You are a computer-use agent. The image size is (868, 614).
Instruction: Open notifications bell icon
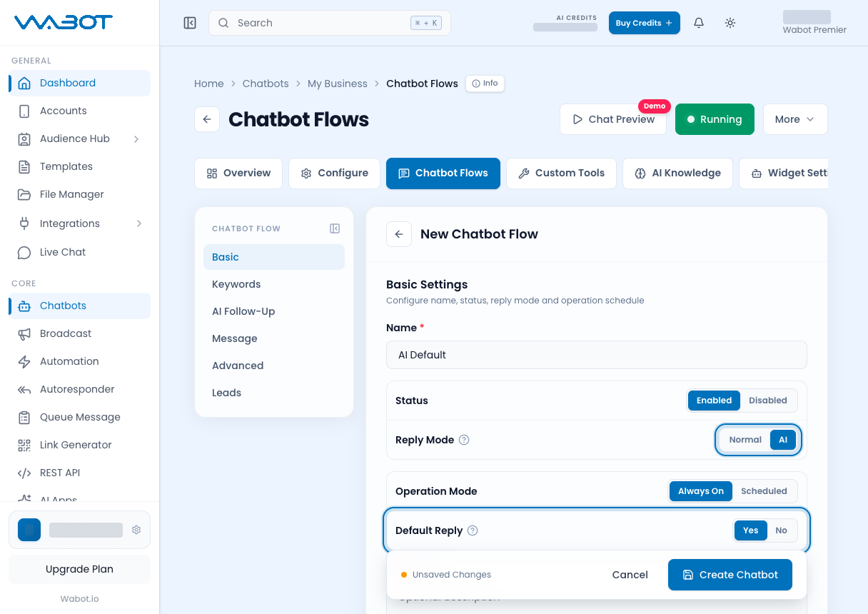[699, 23]
